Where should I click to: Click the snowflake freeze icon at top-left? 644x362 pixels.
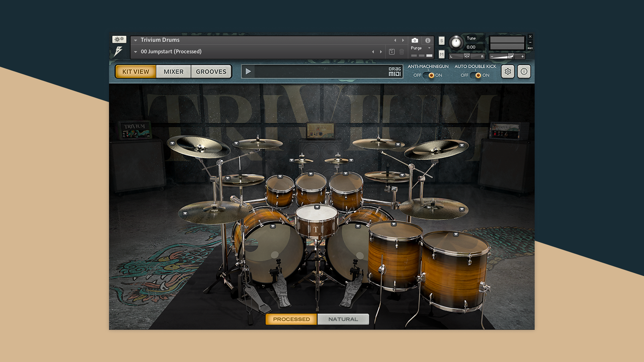tap(119, 40)
